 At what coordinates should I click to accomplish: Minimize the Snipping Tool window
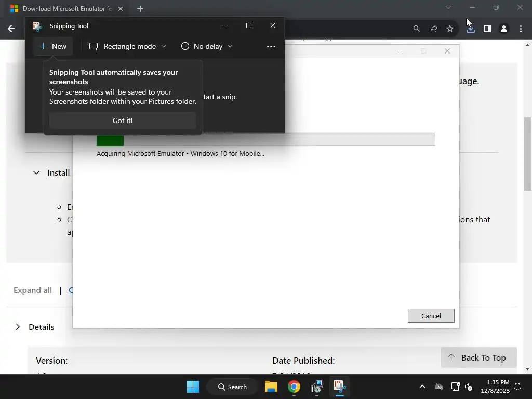tap(224, 25)
